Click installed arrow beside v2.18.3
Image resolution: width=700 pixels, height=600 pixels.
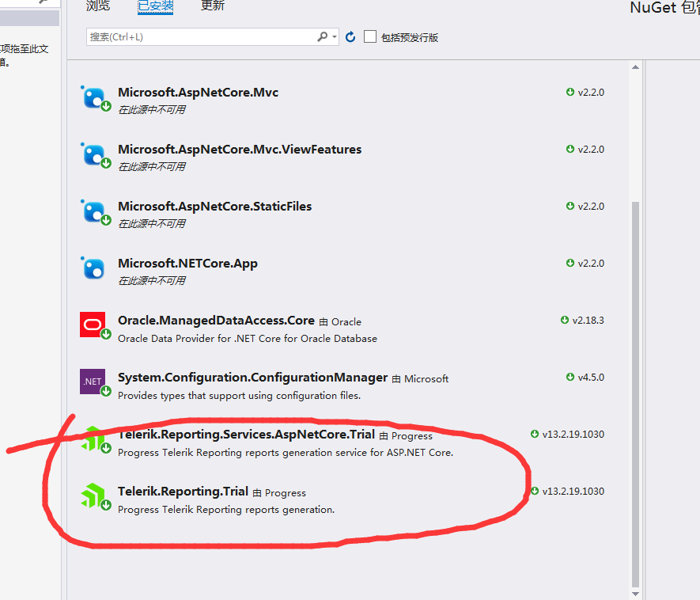[x=565, y=320]
